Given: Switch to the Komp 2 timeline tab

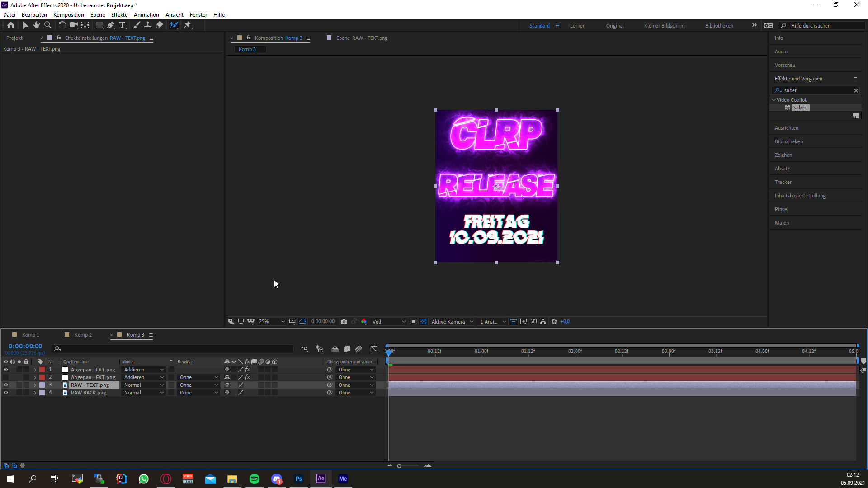Looking at the screenshot, I should point(83,335).
